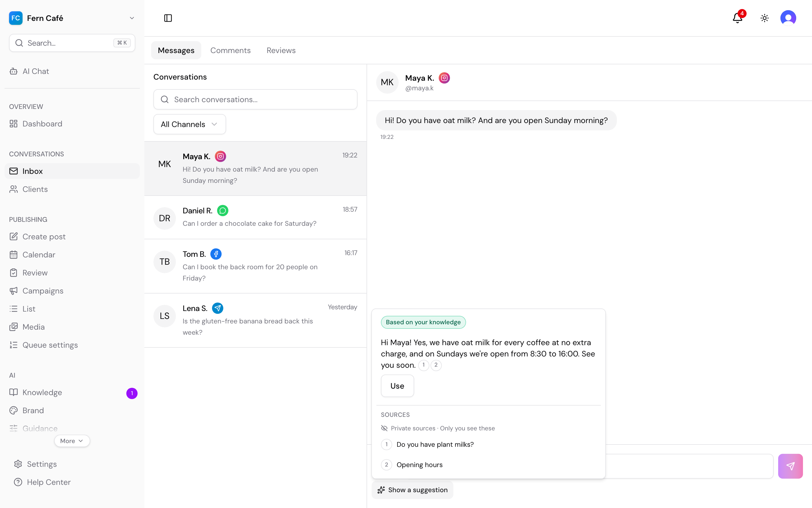Click the Search conversations field
This screenshot has width=812, height=508.
(x=255, y=99)
